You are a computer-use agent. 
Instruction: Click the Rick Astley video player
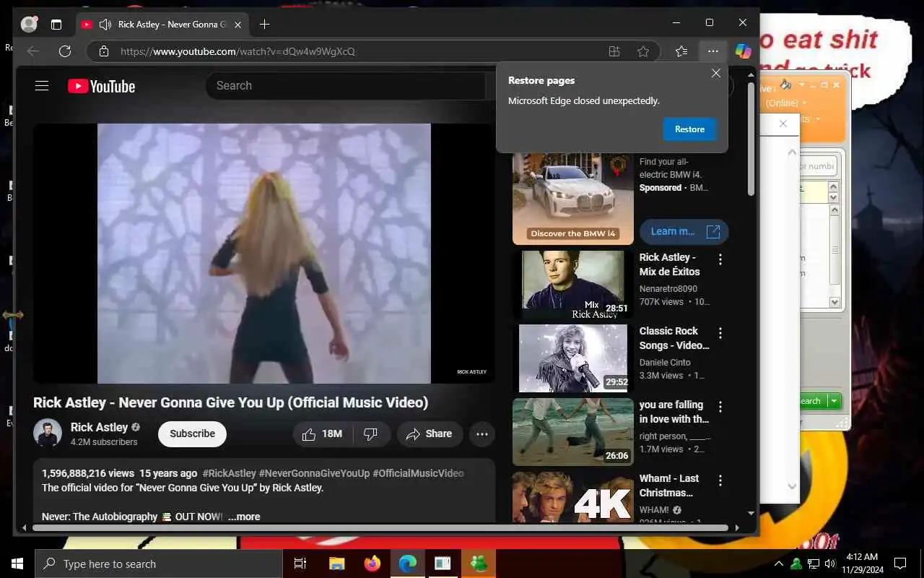[264, 253]
